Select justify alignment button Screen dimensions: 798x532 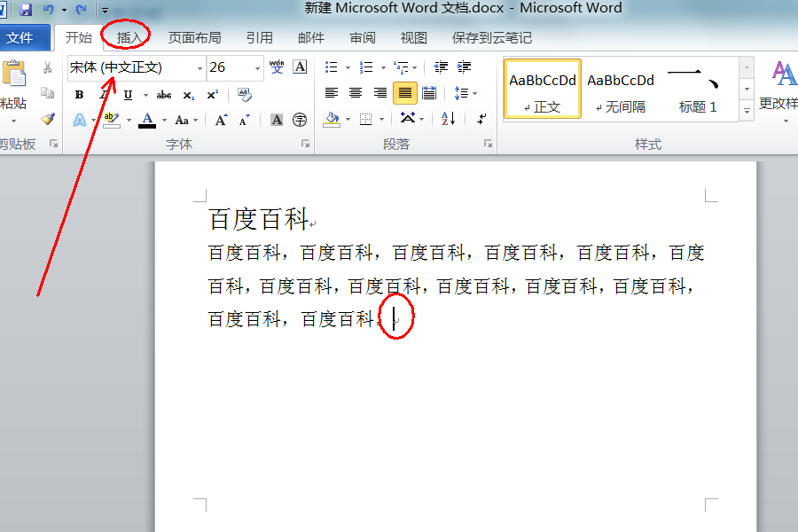click(405, 92)
